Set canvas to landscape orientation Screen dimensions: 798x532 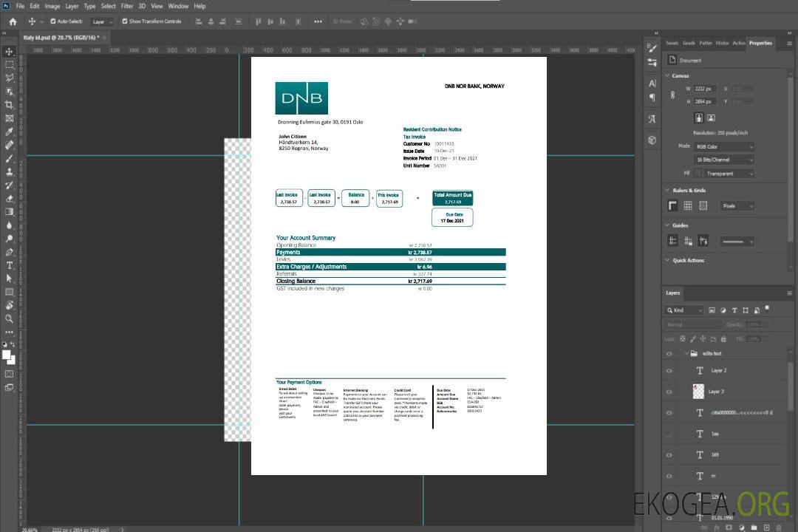[x=712, y=118]
